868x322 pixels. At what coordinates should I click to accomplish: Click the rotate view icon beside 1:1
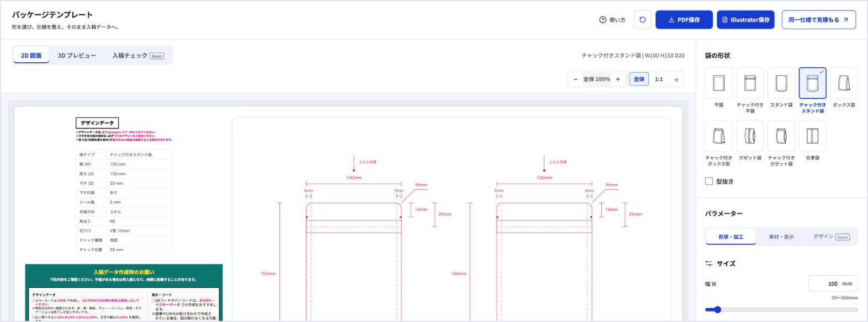[676, 79]
